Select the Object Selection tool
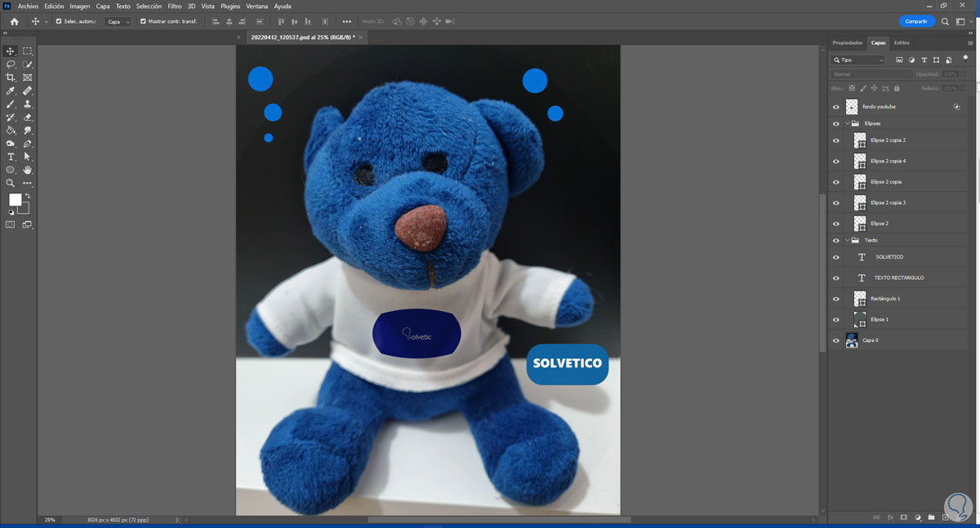 tap(28, 64)
